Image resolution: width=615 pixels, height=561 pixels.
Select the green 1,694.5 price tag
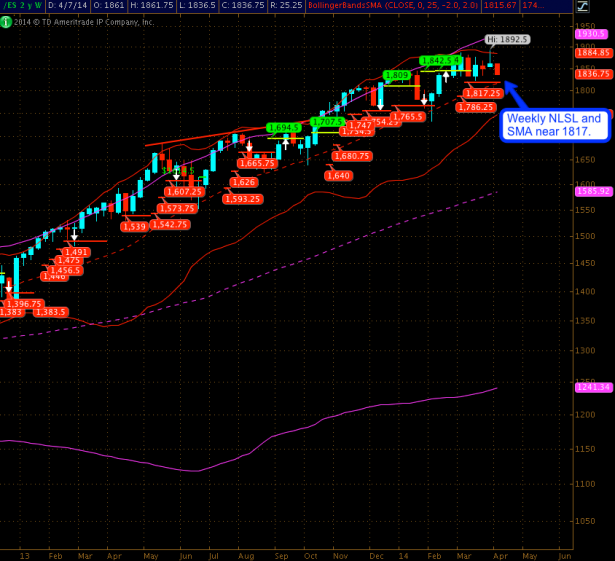click(x=284, y=127)
